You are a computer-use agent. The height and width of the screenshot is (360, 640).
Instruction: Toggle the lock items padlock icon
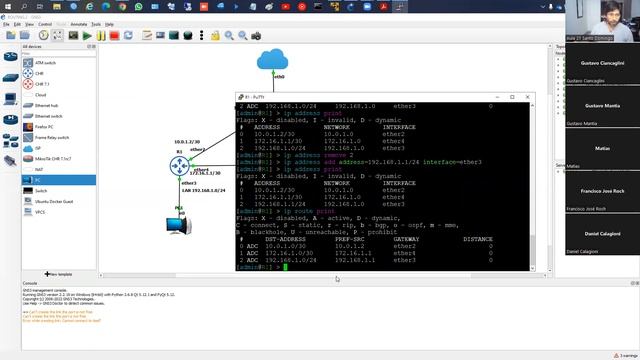click(x=215, y=36)
